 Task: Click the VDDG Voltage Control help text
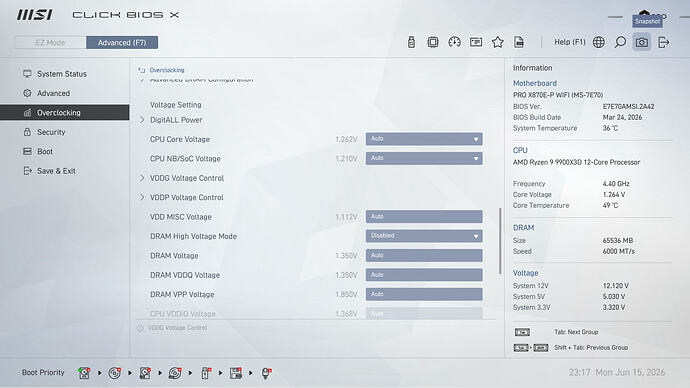177,328
